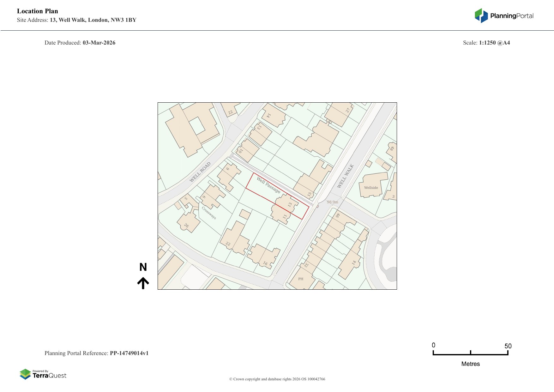Click the date produced 03-Mar-2026
Viewport: 554px width, 392px height.
click(x=99, y=43)
